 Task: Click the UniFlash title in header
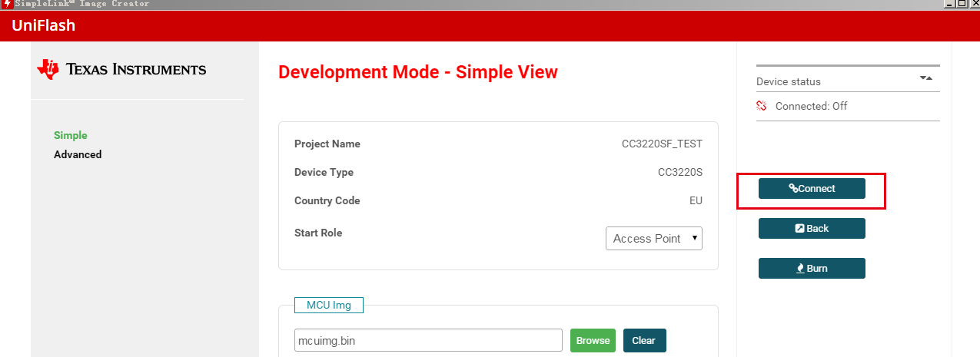[43, 26]
